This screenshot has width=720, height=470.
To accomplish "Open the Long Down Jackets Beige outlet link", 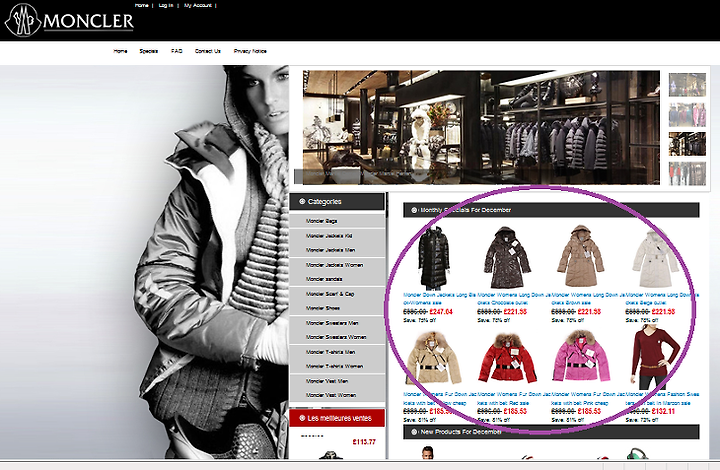I will coord(662,299).
